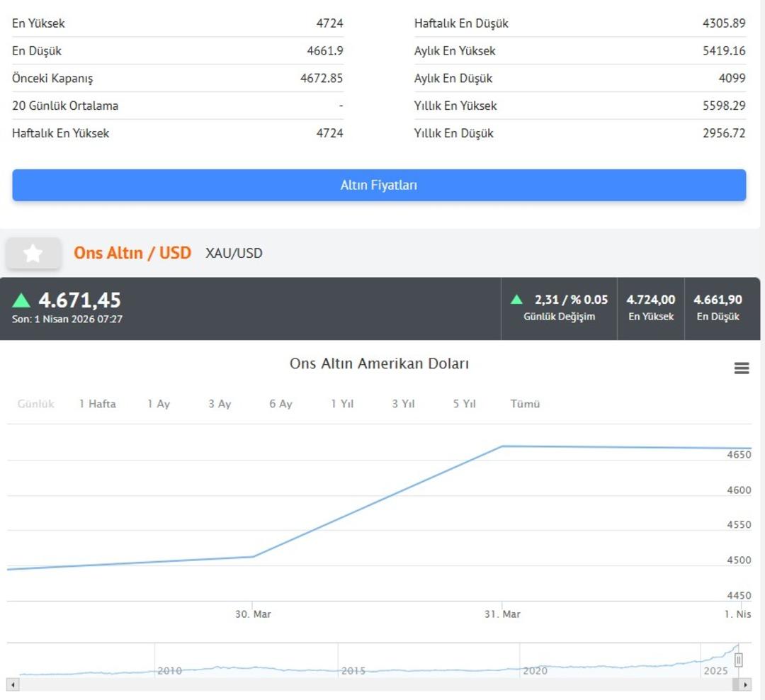Click the navigator range handle near 2025
765x700 pixels.
coord(738,660)
